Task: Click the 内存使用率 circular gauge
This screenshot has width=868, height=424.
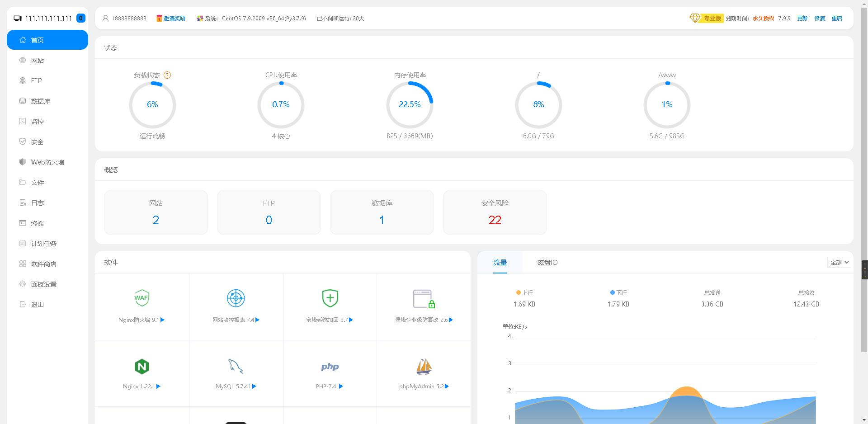Action: (x=410, y=105)
